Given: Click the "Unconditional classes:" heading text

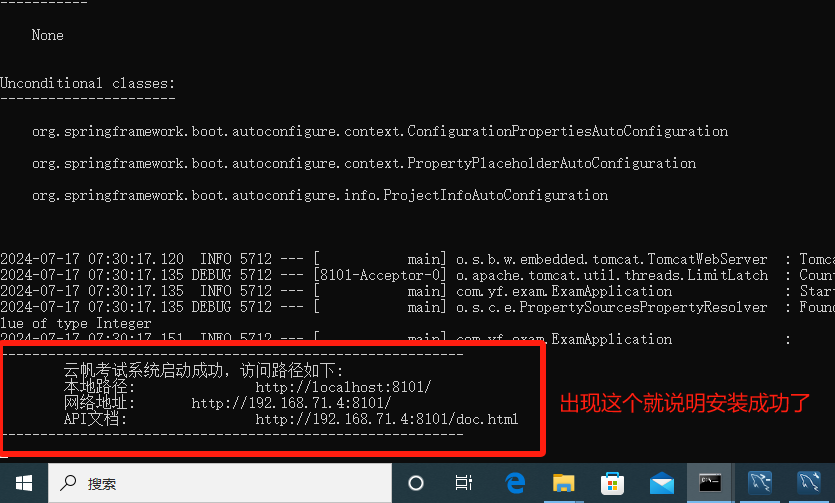Looking at the screenshot, I should 88,83.
